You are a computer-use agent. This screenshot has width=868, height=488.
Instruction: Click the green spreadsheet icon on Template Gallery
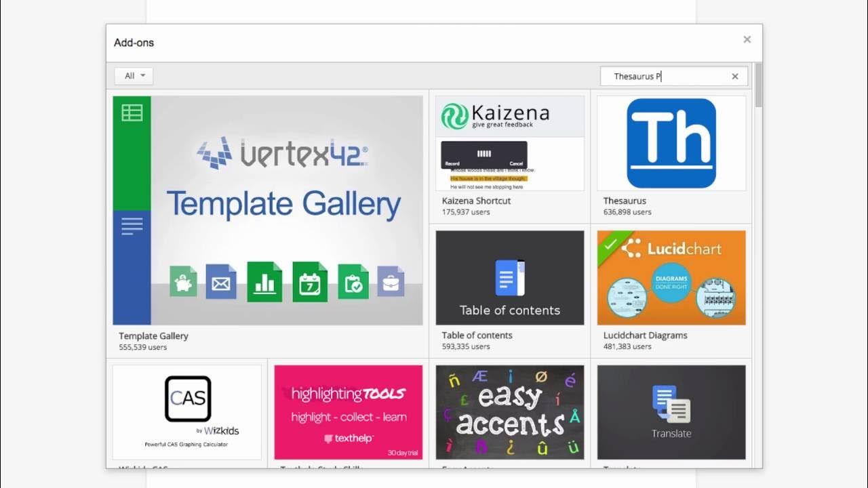click(x=132, y=113)
